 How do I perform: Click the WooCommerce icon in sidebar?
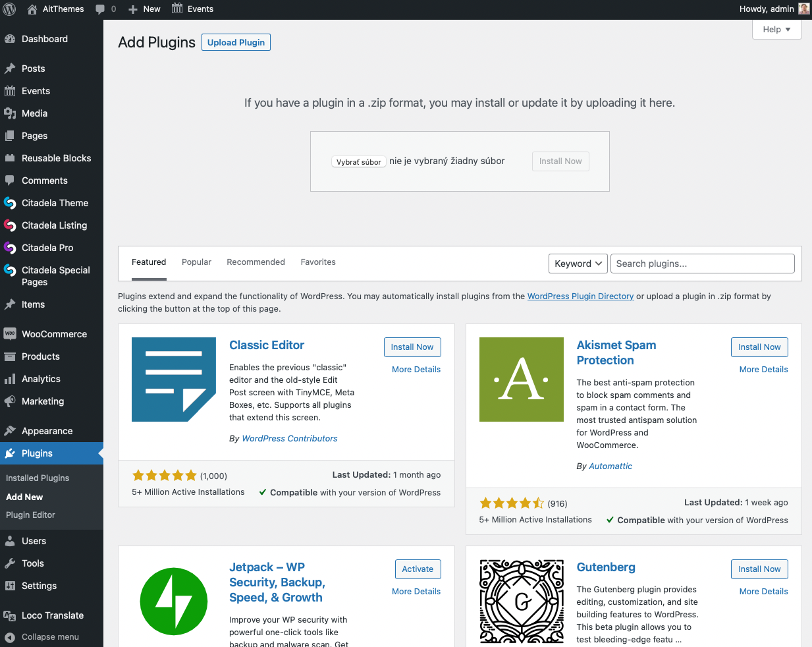10,334
